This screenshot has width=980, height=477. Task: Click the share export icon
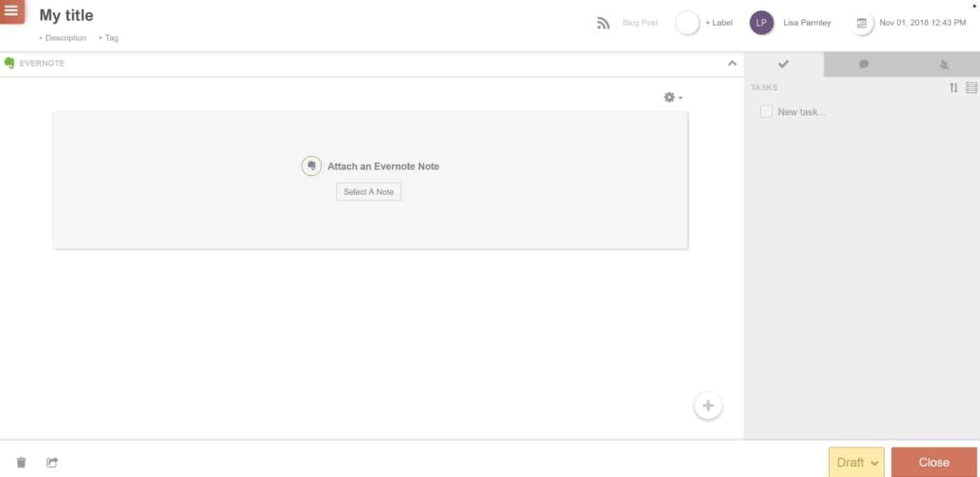(x=52, y=462)
